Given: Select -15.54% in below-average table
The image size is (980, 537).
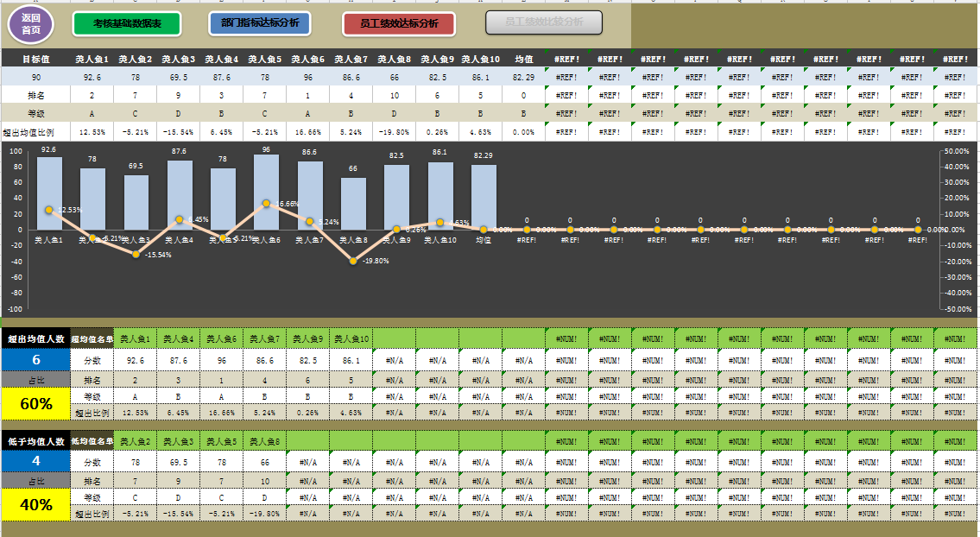Looking at the screenshot, I should tap(178, 513).
